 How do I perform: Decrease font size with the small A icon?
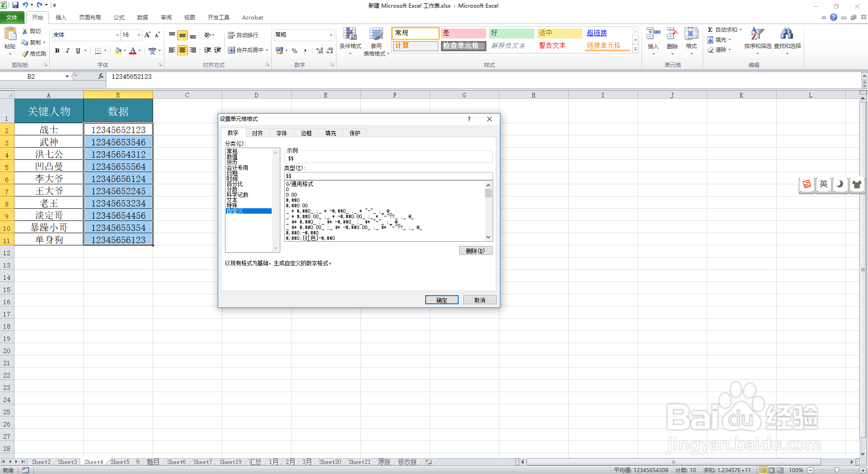click(157, 35)
